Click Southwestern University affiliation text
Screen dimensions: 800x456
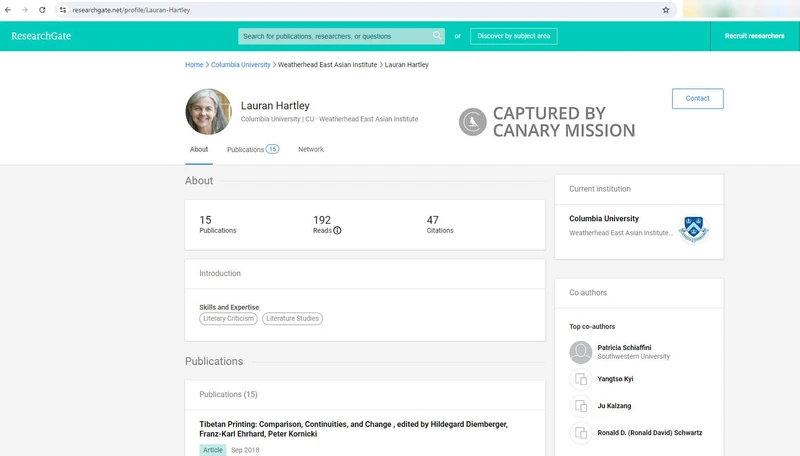(634, 357)
